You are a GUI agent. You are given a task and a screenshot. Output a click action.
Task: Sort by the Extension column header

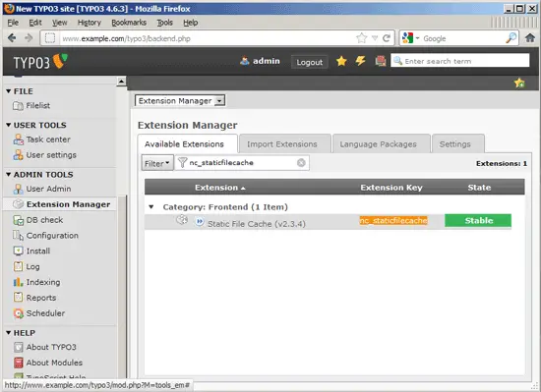pyautogui.click(x=219, y=188)
